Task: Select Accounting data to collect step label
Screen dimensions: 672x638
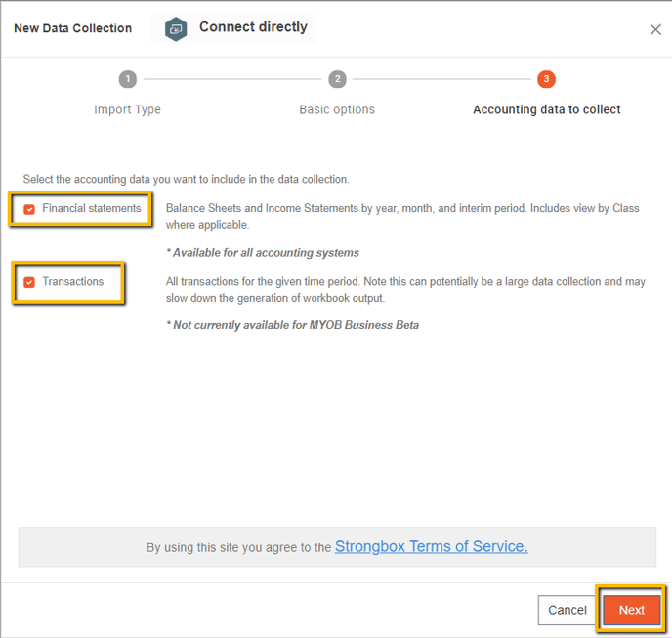Action: 546,109
